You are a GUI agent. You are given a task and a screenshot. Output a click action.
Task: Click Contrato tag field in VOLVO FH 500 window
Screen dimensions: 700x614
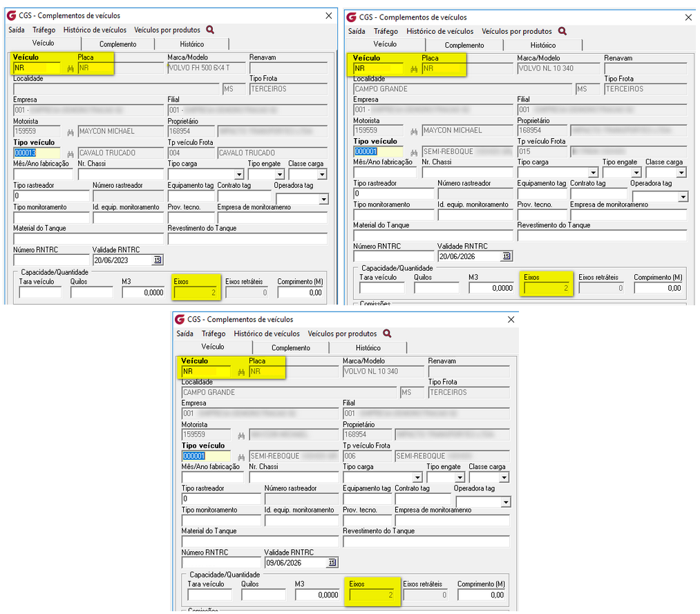[244, 196]
